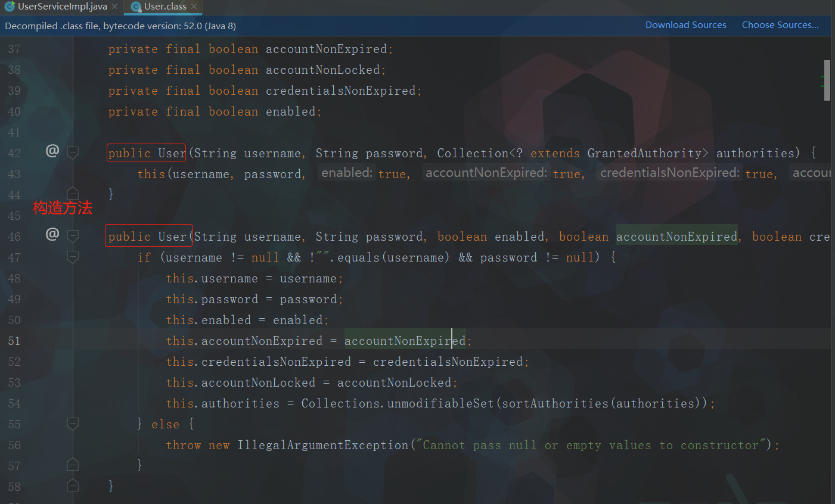Click the 'Cannot pass null' string literal

click(591, 445)
